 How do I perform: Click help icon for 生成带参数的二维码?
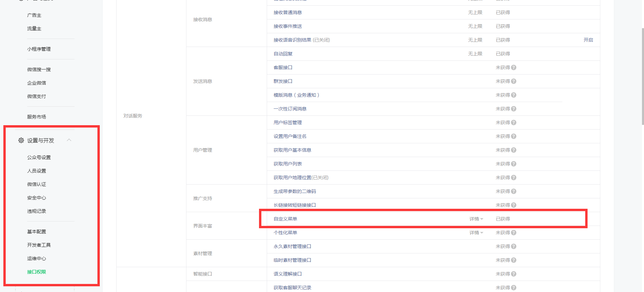[x=514, y=191]
